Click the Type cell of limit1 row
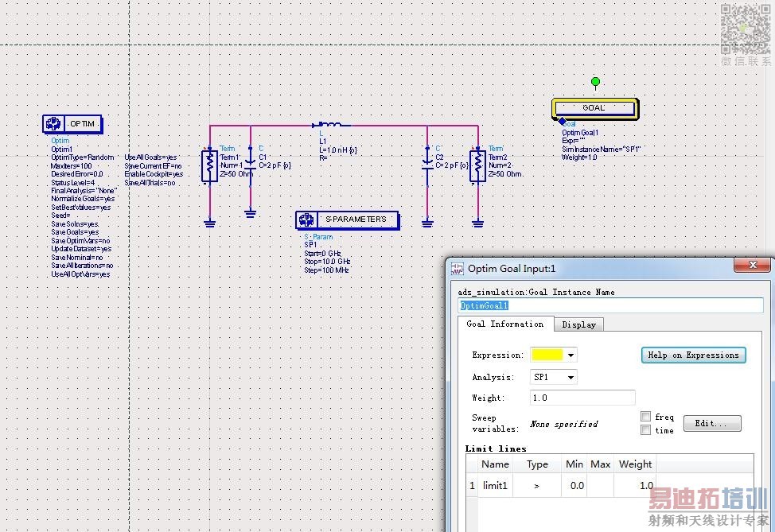The image size is (775, 532). (537, 485)
